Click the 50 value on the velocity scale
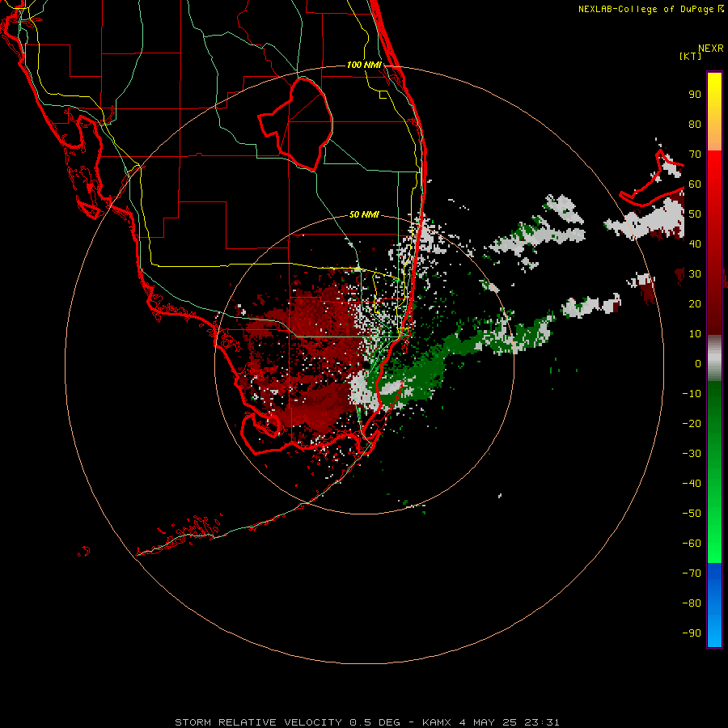728x728 pixels. (695, 214)
